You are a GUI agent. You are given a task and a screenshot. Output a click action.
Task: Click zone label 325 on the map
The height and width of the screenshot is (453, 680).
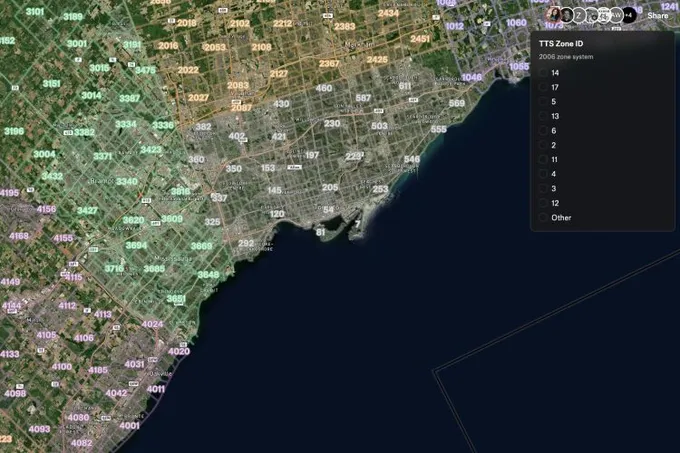click(212, 222)
